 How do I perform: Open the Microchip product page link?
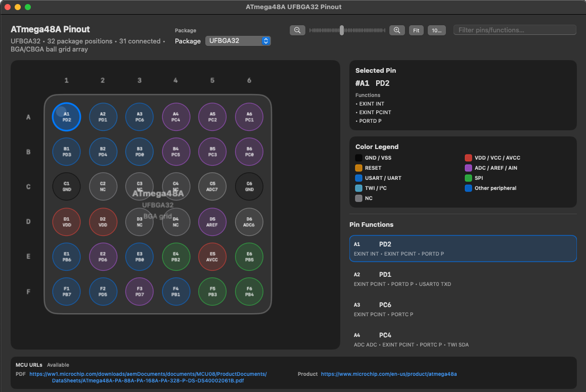click(x=389, y=374)
